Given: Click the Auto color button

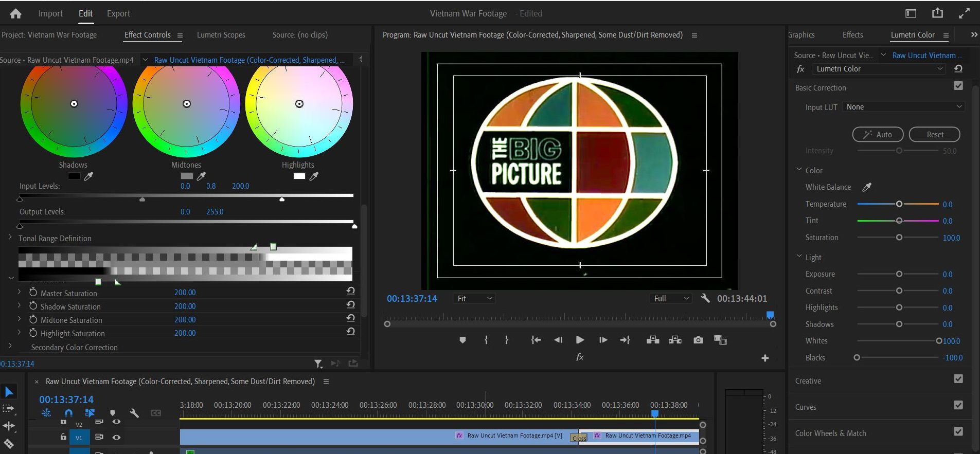Looking at the screenshot, I should [x=878, y=135].
